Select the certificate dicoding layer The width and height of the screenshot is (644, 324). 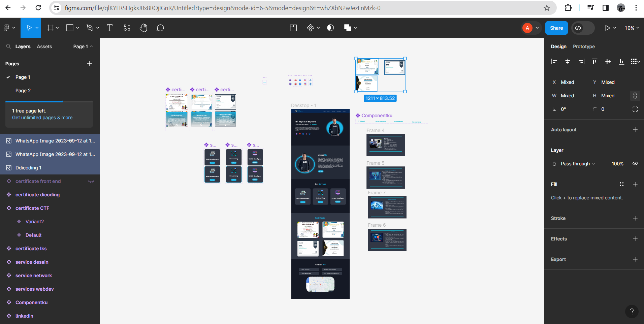coord(37,195)
